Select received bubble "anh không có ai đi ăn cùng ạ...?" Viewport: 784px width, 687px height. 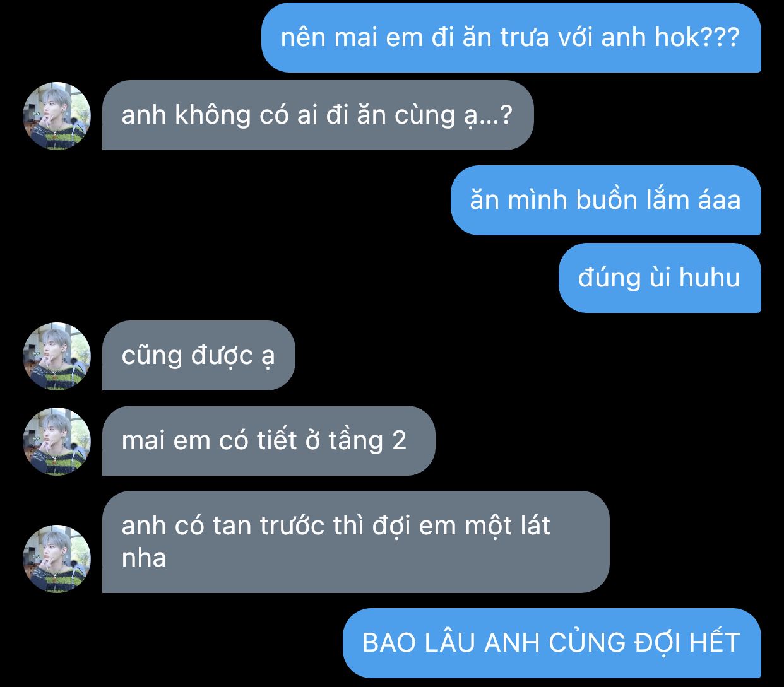(318, 115)
